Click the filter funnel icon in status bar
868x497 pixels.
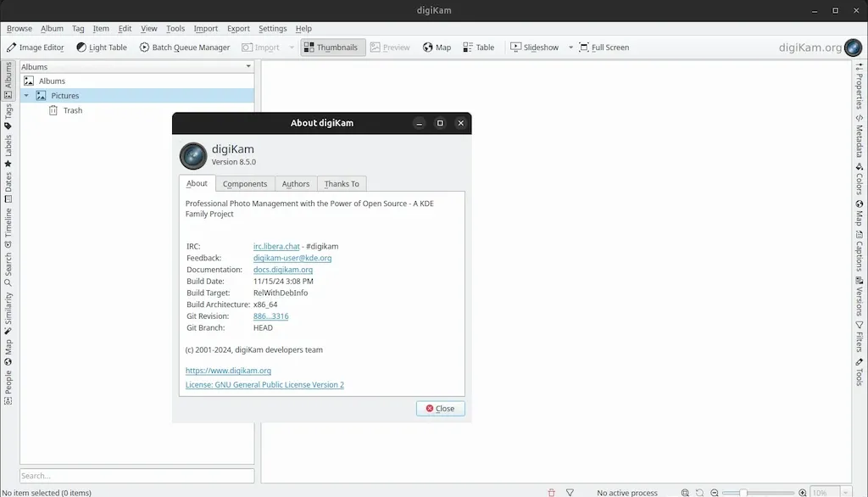(570, 493)
